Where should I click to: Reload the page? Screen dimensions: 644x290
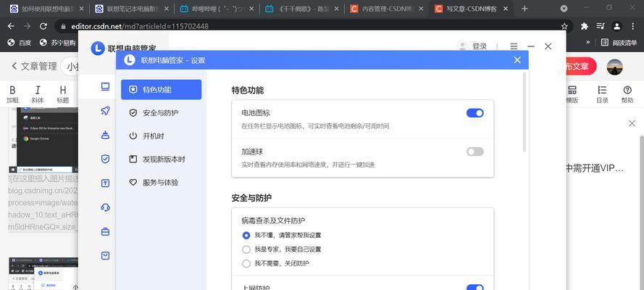tap(43, 26)
